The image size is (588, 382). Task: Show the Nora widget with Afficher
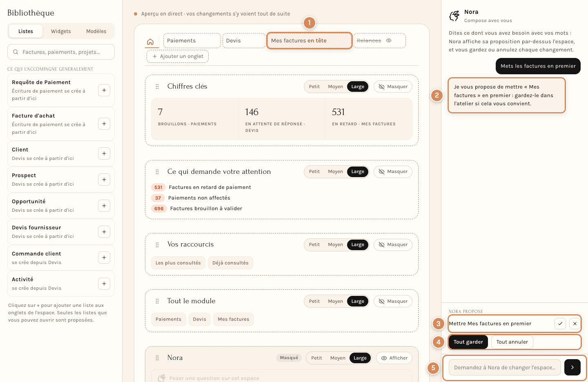[x=394, y=358]
